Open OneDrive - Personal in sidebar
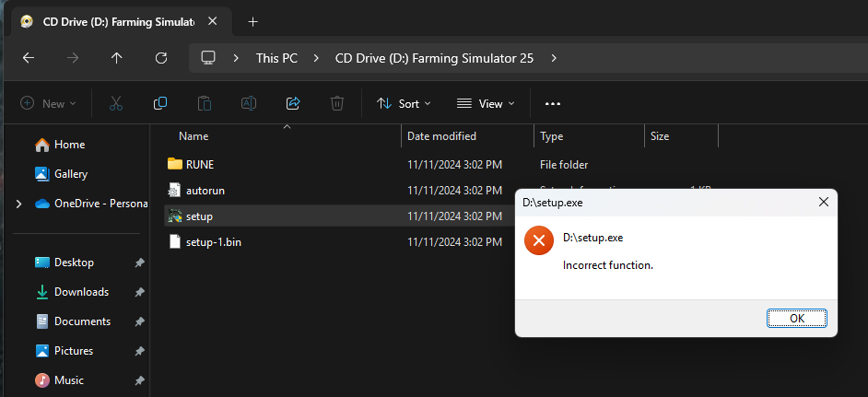Image resolution: width=868 pixels, height=397 pixels. tap(91, 204)
